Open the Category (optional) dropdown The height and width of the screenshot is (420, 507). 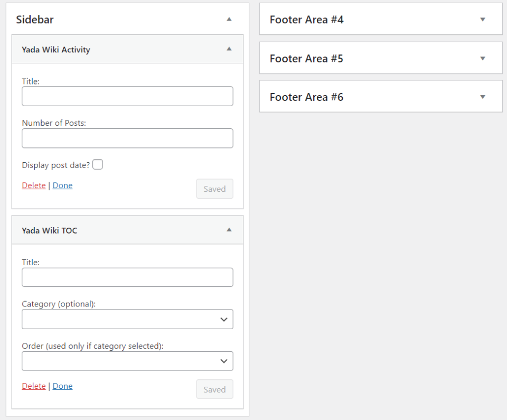[x=127, y=319]
